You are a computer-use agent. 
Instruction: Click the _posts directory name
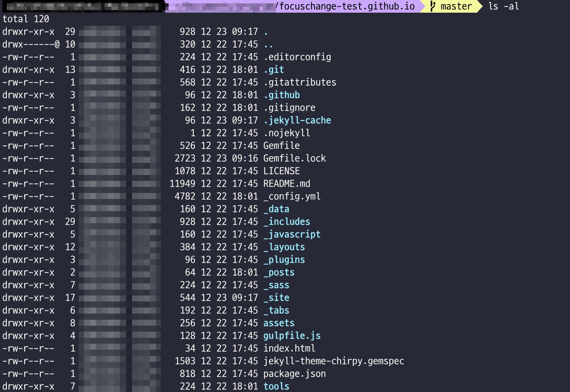[x=279, y=272]
